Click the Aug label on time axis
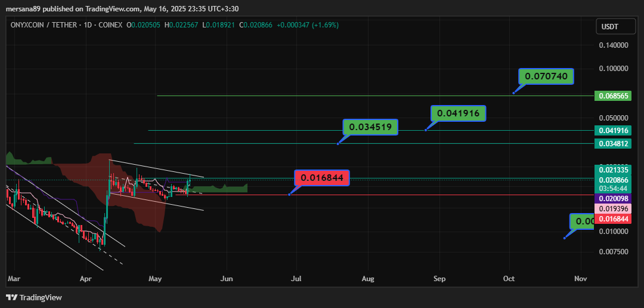This screenshot has height=308, width=644. (368, 279)
